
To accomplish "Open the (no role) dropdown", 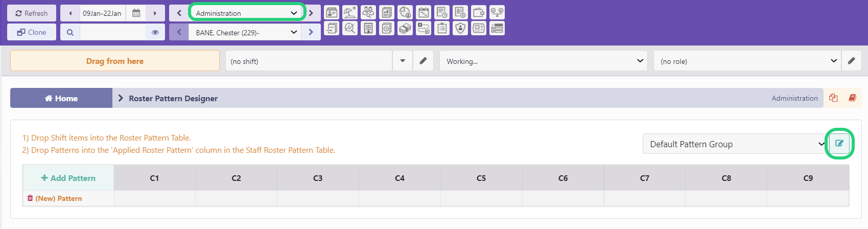I will [x=747, y=61].
